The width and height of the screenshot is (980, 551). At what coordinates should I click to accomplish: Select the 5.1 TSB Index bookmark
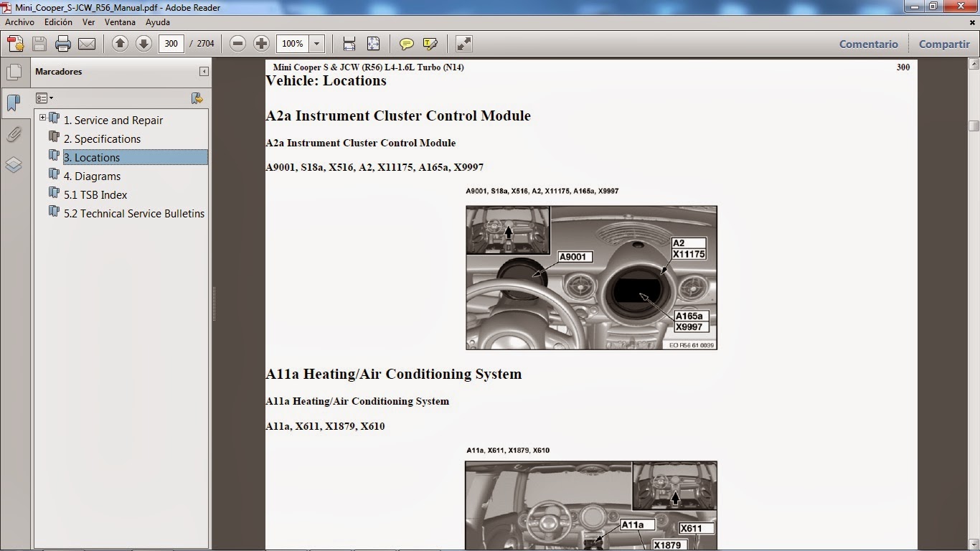[95, 195]
